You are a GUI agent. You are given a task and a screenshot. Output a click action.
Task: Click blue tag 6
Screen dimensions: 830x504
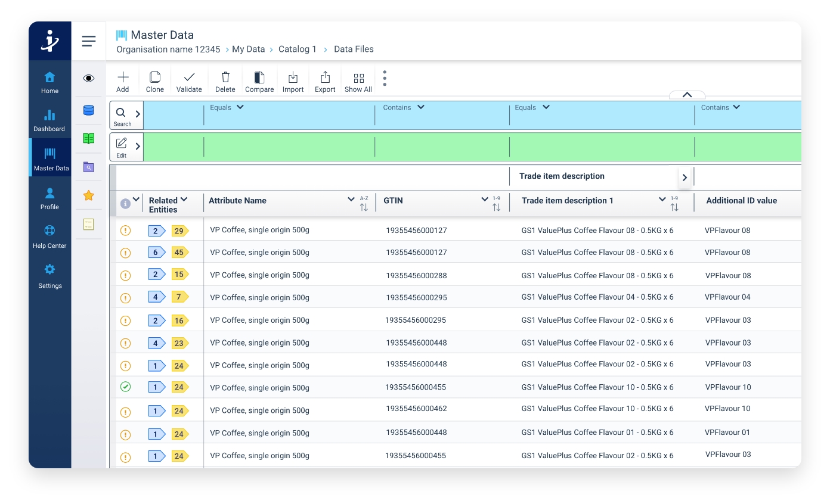pyautogui.click(x=157, y=253)
